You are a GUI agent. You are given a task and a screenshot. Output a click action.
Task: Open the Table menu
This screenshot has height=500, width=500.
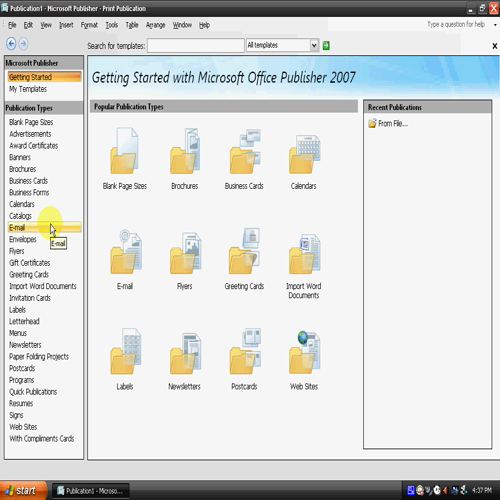[132, 25]
